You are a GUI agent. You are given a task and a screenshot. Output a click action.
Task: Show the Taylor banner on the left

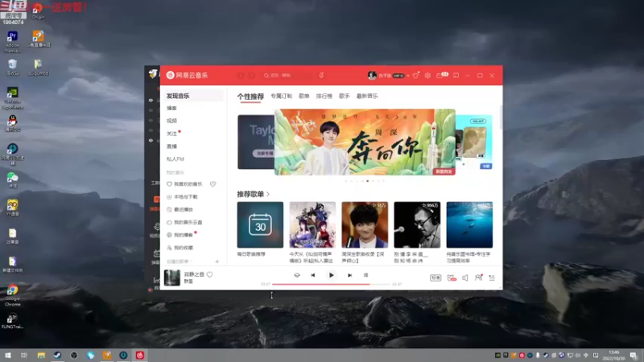255,142
